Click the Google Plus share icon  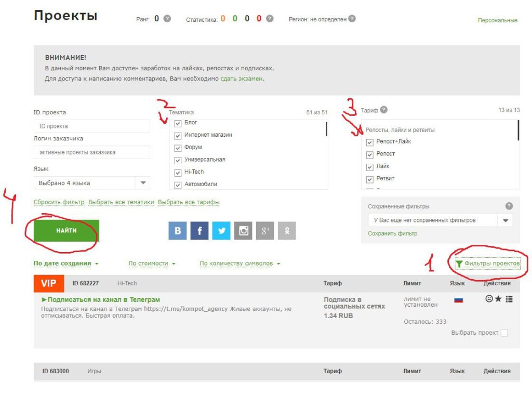point(265,231)
